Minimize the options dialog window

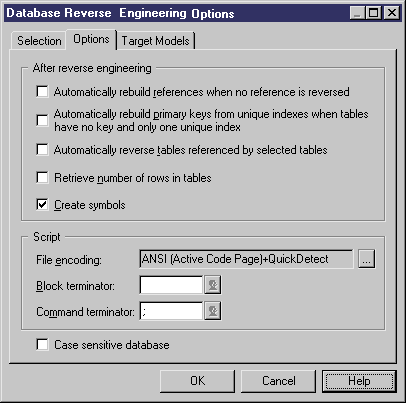[358, 13]
